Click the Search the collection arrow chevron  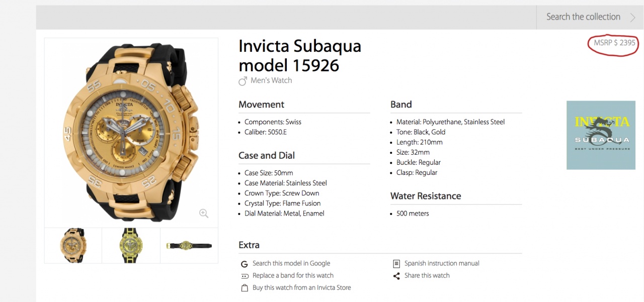coord(633,18)
